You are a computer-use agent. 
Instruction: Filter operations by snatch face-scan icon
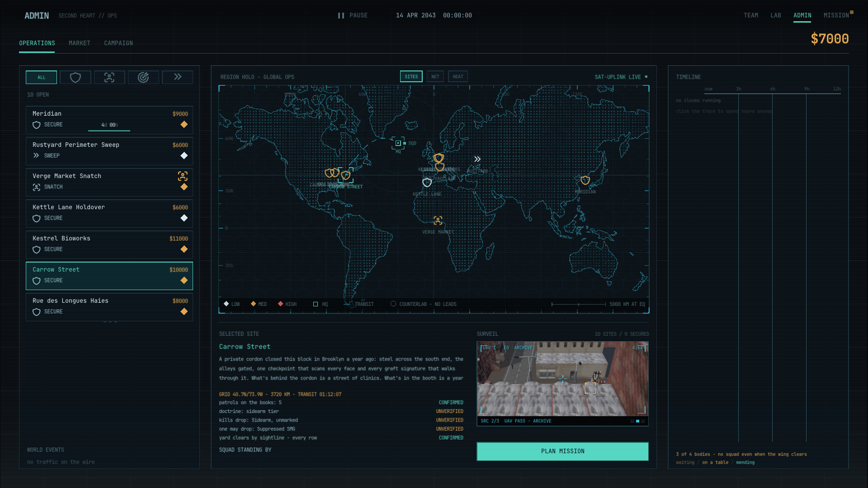tap(109, 77)
